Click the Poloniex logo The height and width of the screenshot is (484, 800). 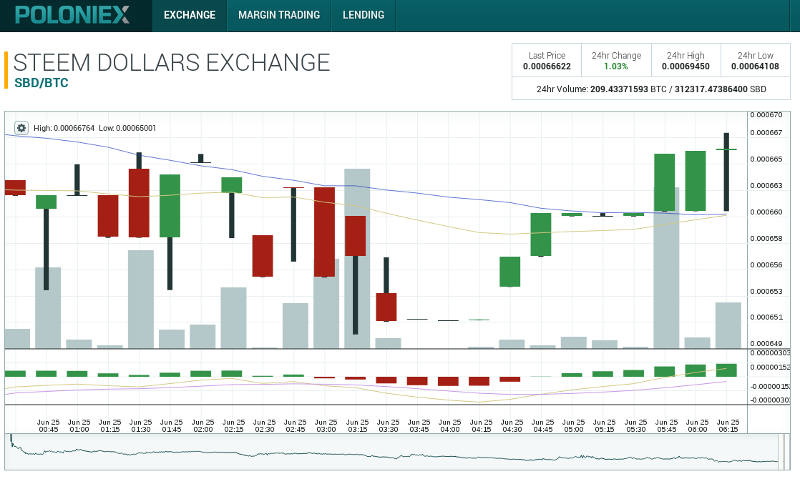coord(72,15)
